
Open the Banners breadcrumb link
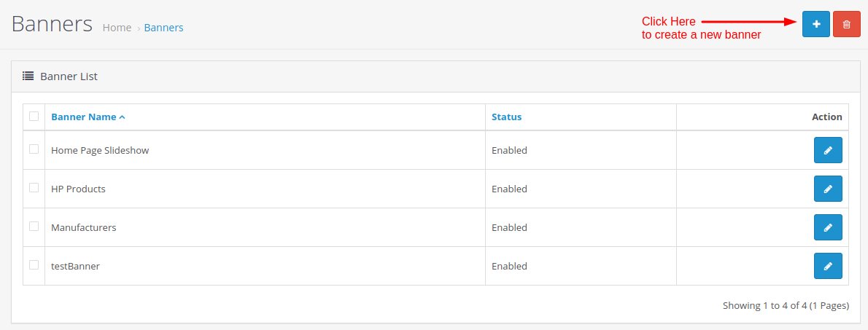164,28
